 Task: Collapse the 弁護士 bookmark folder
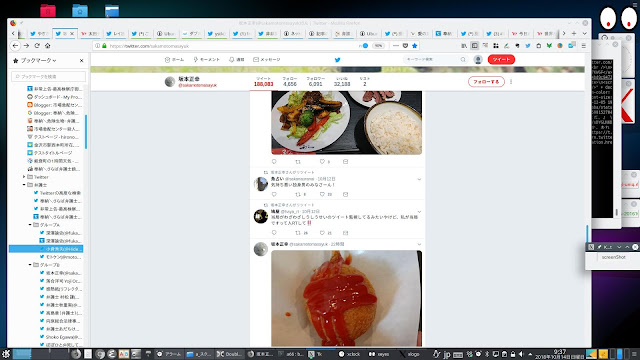click(24, 185)
